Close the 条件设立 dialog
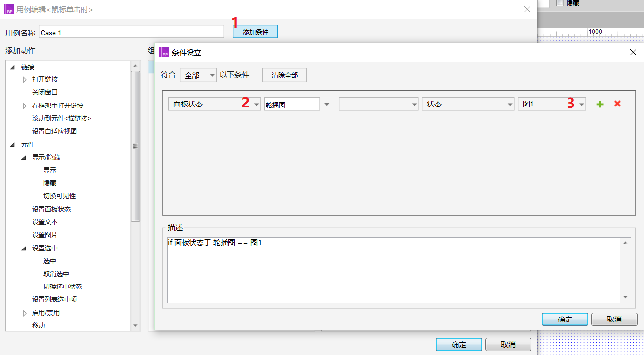This screenshot has height=355, width=644. point(633,52)
